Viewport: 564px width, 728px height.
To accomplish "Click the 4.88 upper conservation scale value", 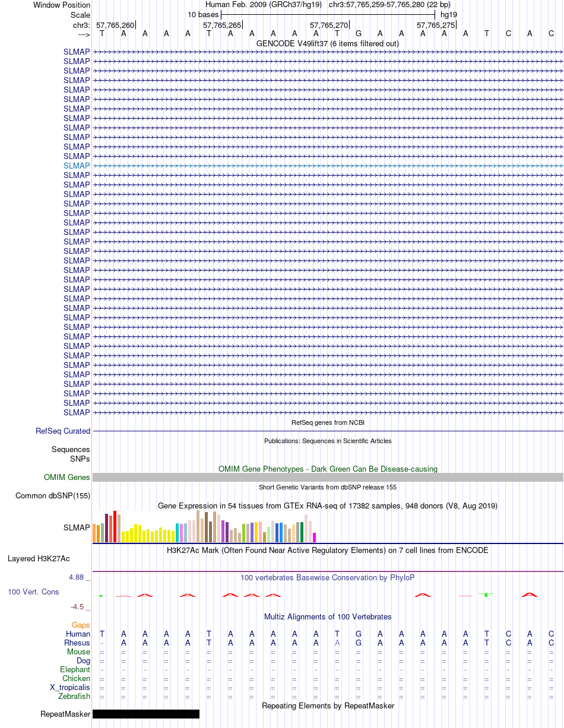I will (x=80, y=577).
